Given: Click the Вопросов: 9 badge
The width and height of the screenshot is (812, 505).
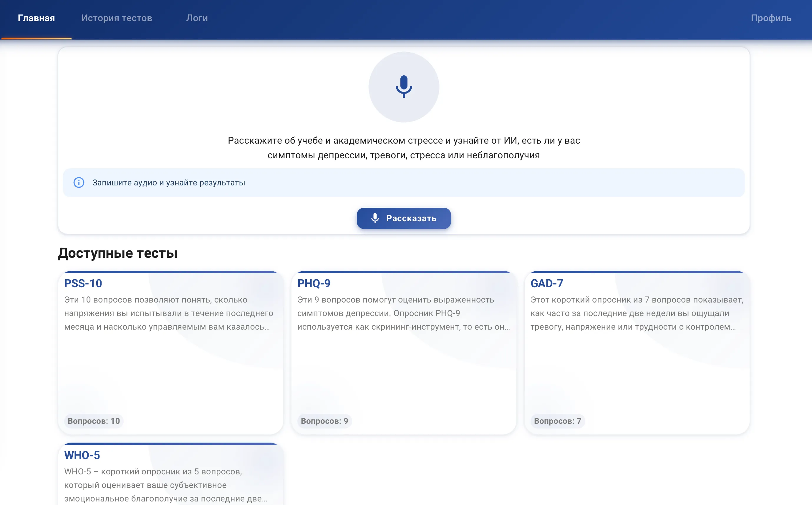Looking at the screenshot, I should (x=324, y=421).
